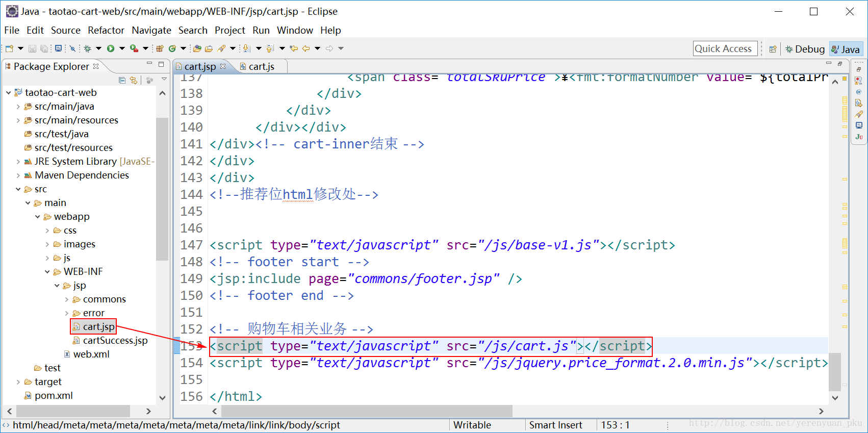The image size is (868, 433).
Task: Click the Save All icon
Action: click(44, 48)
